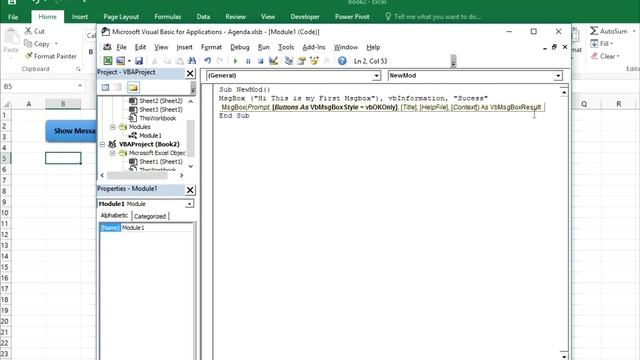Open the Insert object dropdown arrow in the VBA toolbar
Viewport: 640px width, 360px height.
(129, 61)
